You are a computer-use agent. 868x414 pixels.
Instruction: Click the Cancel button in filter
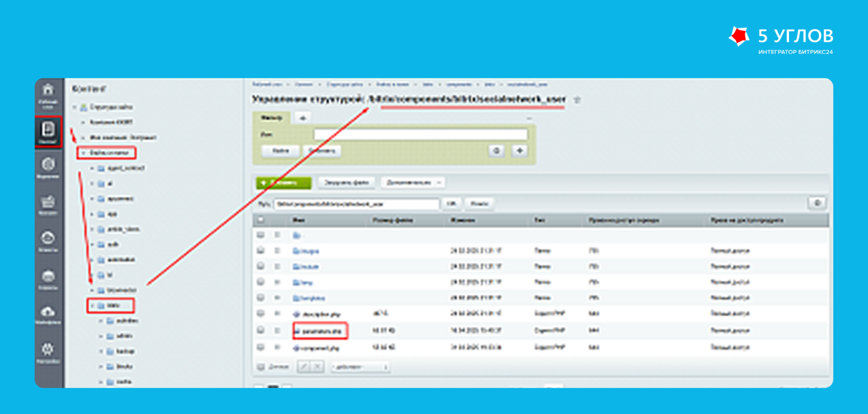322,151
